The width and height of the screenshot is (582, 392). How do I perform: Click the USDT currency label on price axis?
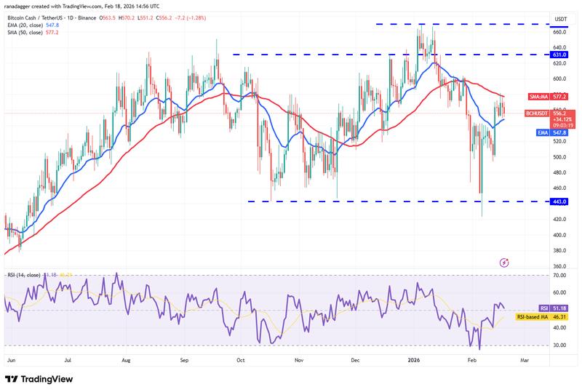[x=561, y=19]
